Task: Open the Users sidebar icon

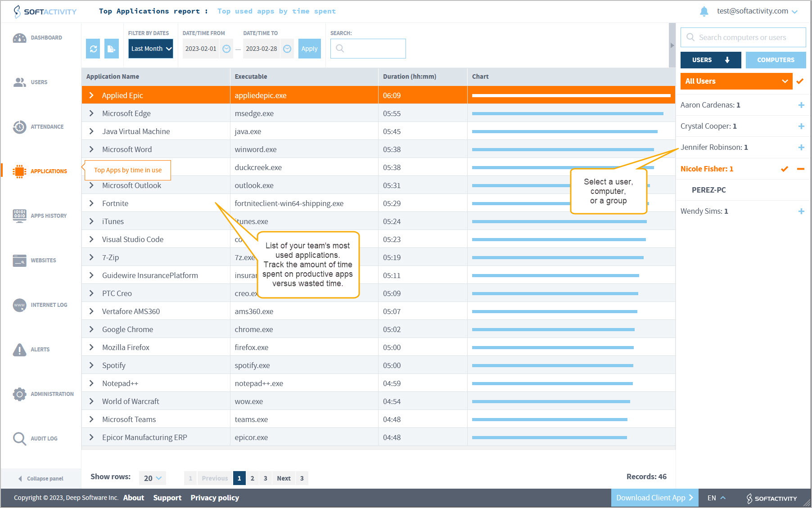Action: [19, 82]
